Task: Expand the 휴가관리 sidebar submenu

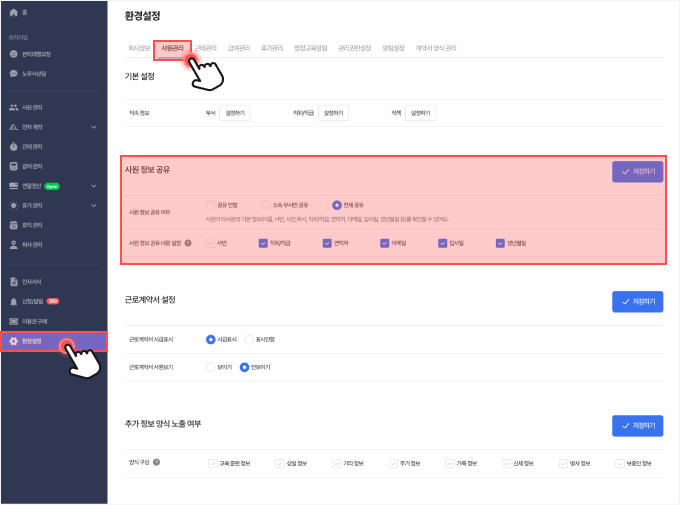Action: [x=93, y=205]
